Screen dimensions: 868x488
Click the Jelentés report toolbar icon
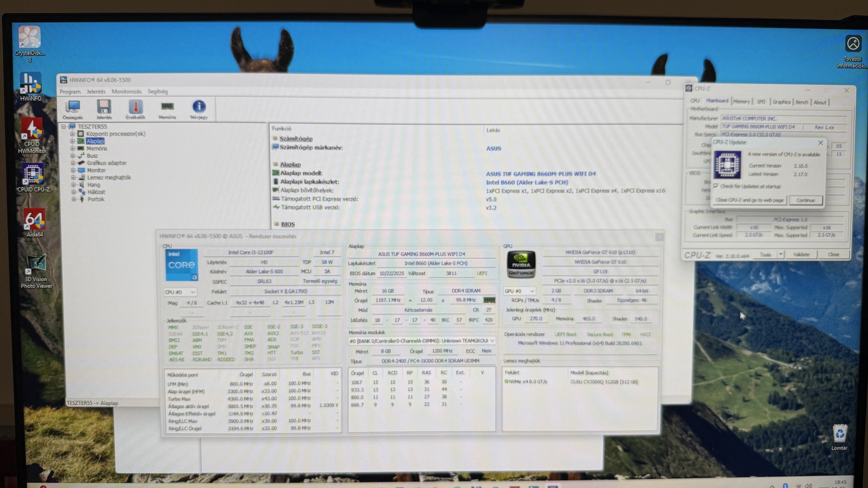104,108
